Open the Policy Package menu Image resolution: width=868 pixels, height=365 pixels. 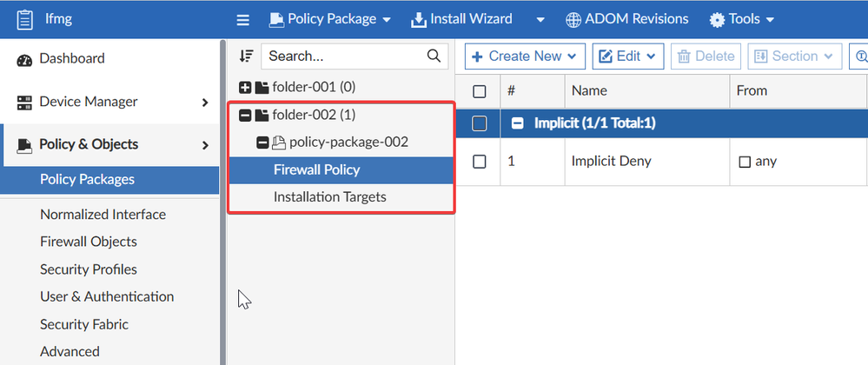pyautogui.click(x=330, y=19)
